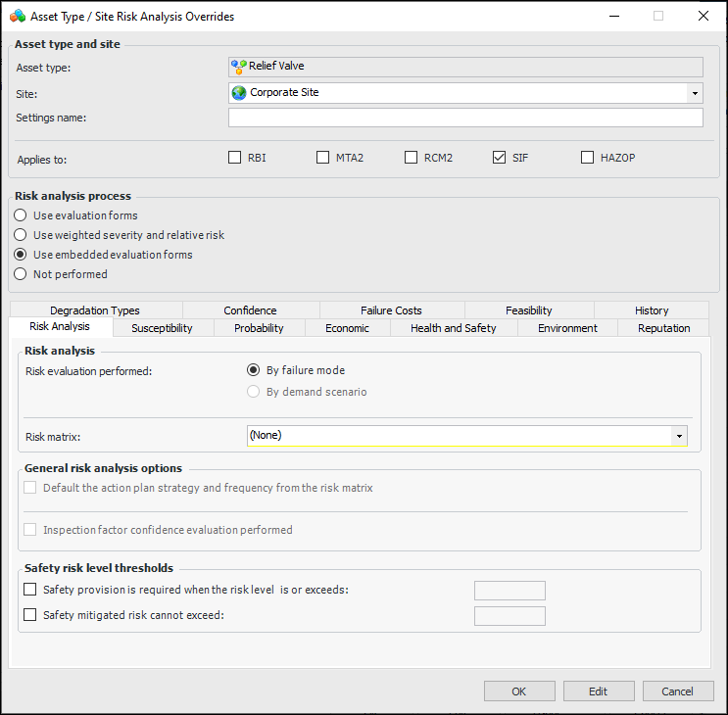Enable the RBI checkbox
This screenshot has width=728, height=715.
[x=234, y=157]
